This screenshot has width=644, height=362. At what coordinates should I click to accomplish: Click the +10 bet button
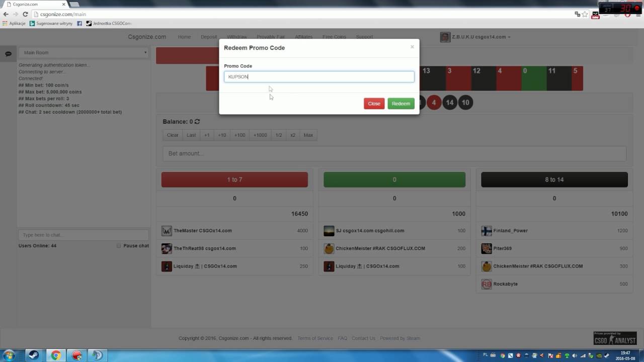tap(222, 135)
